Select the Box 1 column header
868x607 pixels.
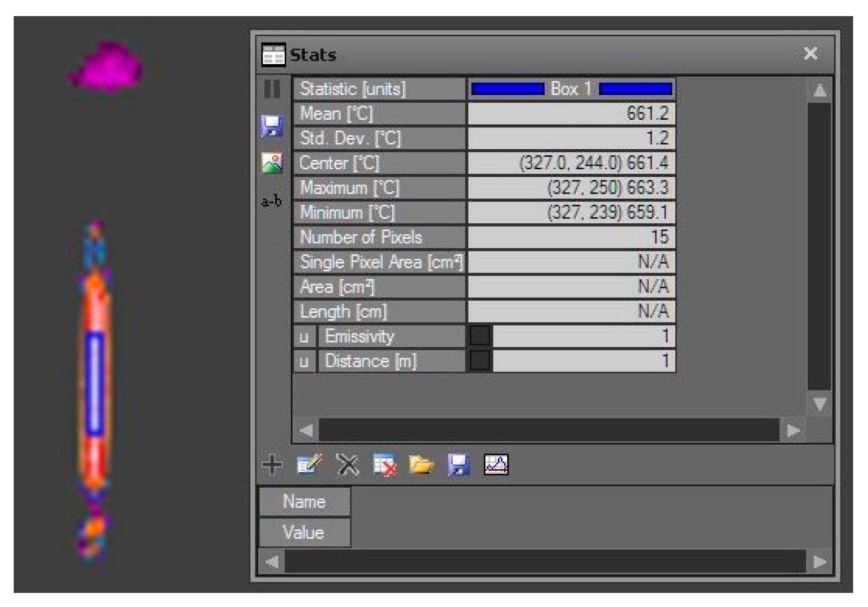[571, 89]
